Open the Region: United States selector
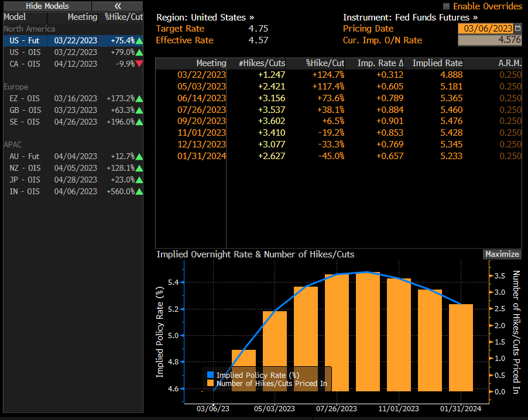 coord(205,18)
